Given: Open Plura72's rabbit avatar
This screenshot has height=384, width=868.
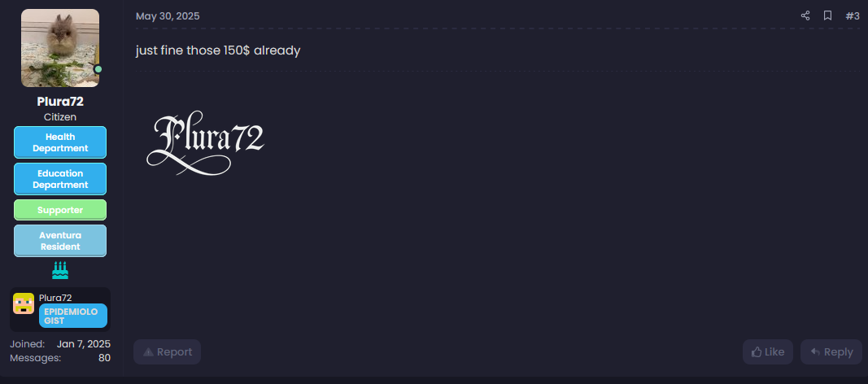Looking at the screenshot, I should point(60,48).
